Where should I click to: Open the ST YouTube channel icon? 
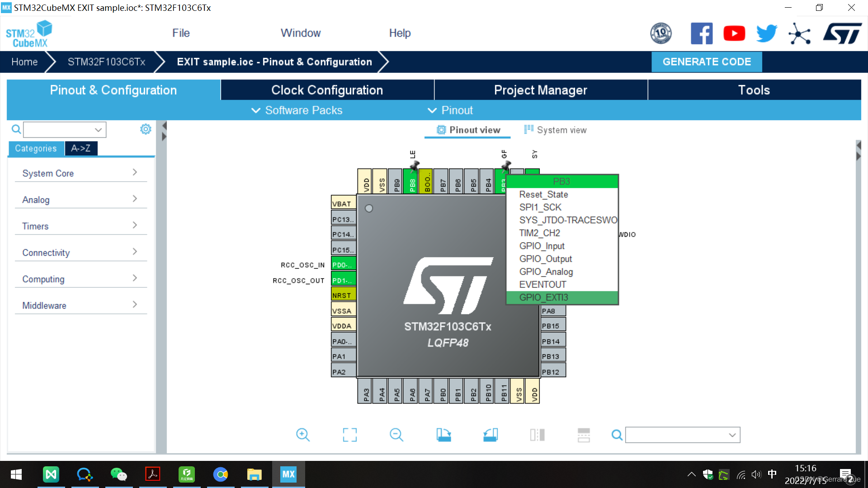click(734, 33)
